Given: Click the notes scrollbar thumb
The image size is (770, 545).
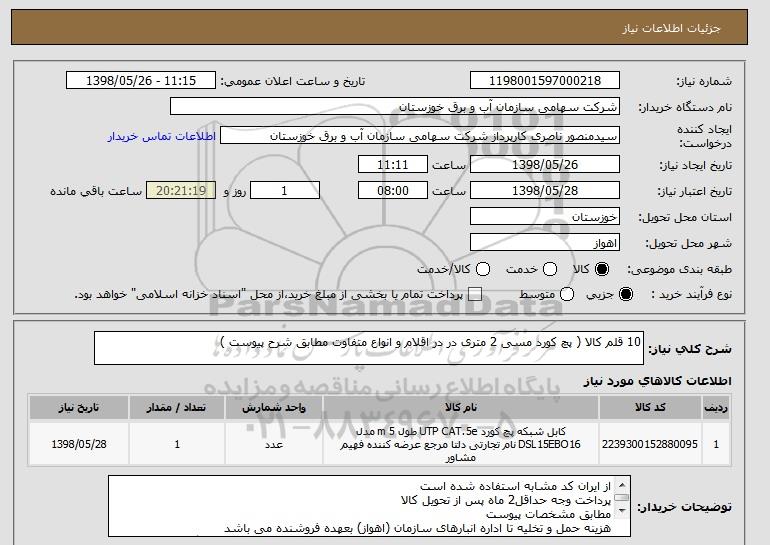Looking at the screenshot, I should 622,497.
